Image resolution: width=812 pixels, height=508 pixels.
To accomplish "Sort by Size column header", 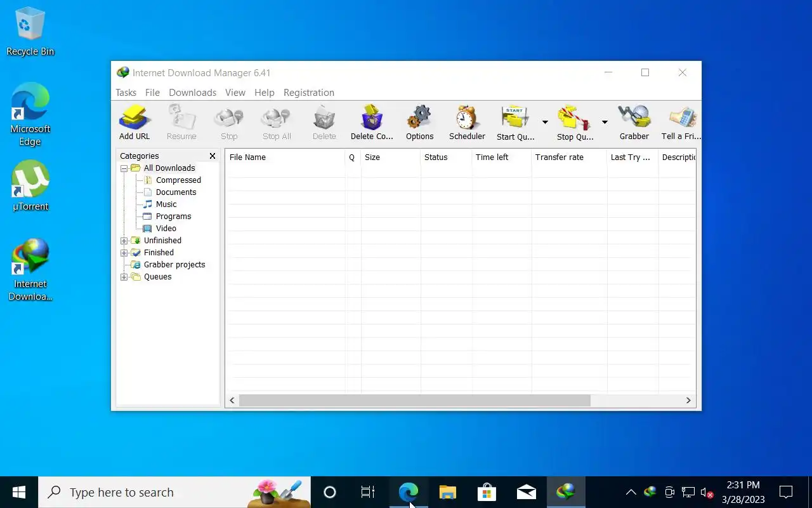I will [x=390, y=157].
